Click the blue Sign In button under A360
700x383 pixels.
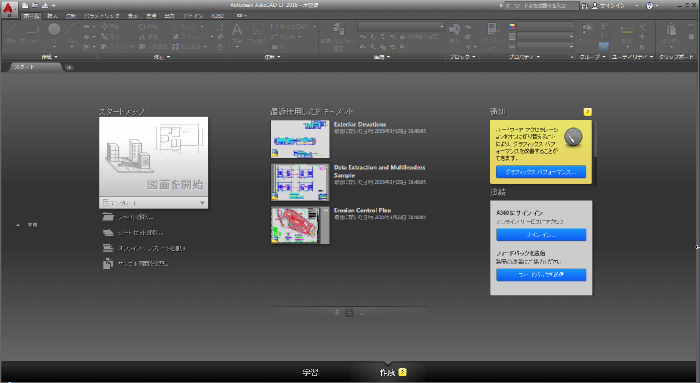pyautogui.click(x=541, y=235)
